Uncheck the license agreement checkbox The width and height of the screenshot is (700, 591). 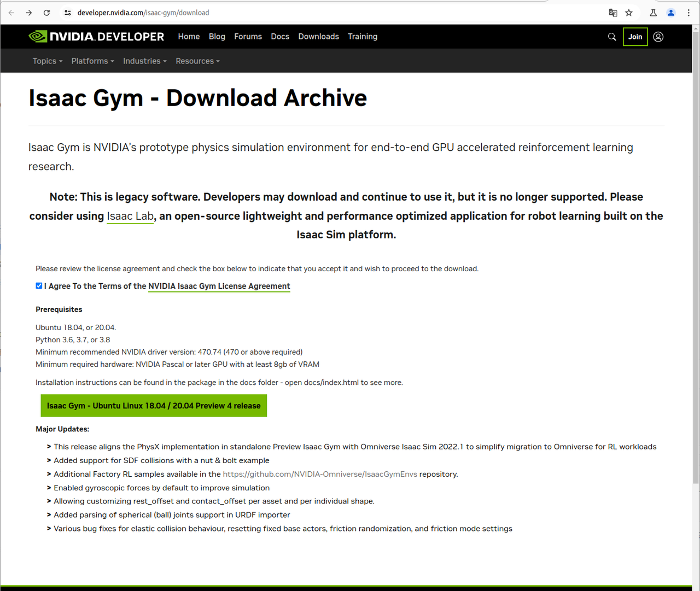click(x=39, y=286)
